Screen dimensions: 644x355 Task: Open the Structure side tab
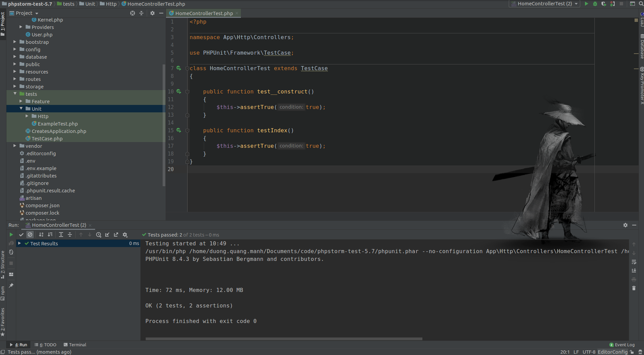[3, 265]
